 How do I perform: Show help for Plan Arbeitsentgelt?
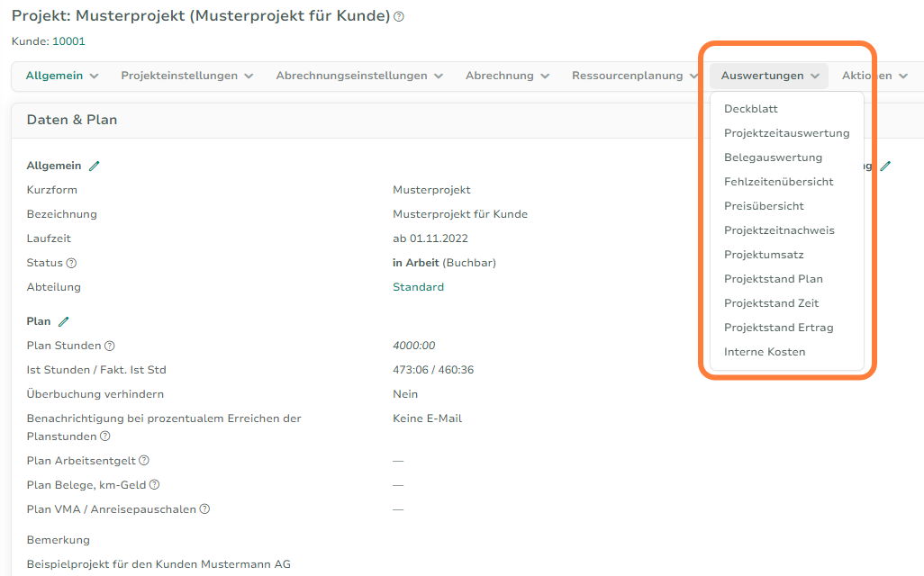144,461
